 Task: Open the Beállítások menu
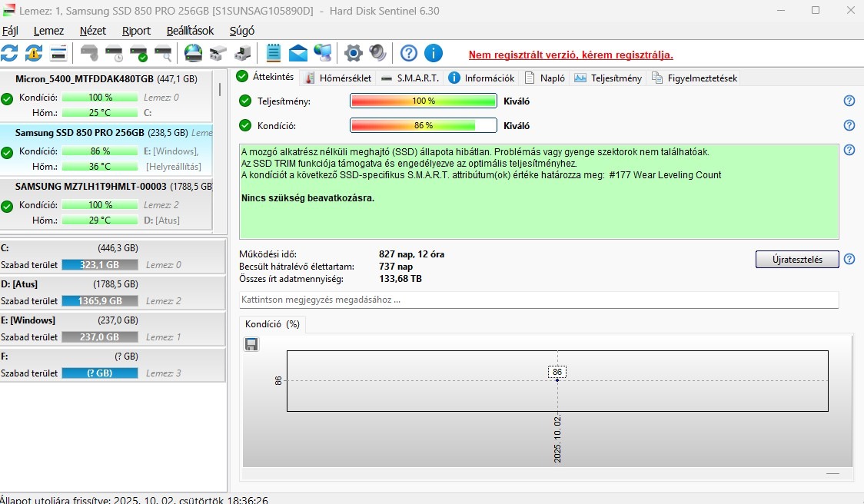click(x=190, y=31)
